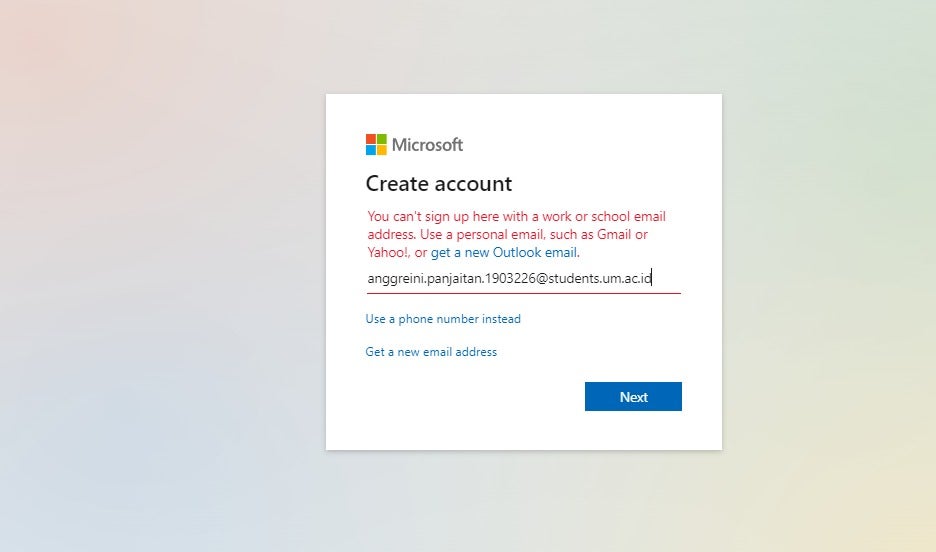The image size is (936, 552).
Task: Click the Microsoft four-square logo
Action: [376, 144]
